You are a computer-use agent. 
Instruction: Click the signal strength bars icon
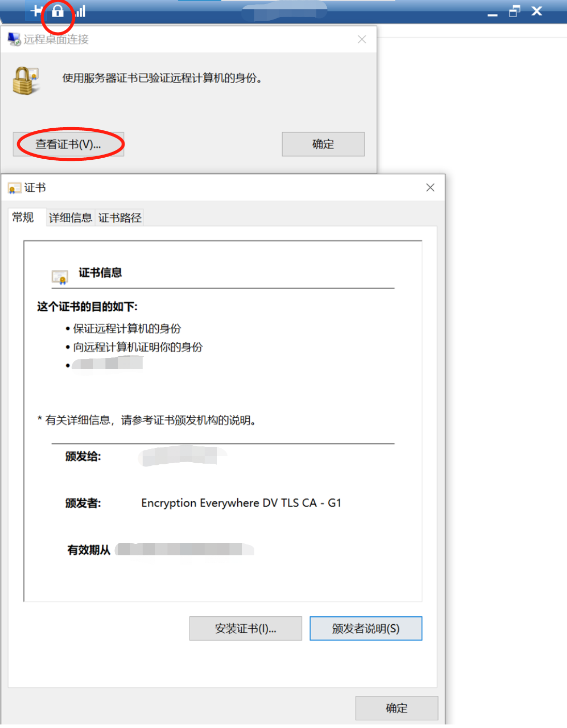81,11
